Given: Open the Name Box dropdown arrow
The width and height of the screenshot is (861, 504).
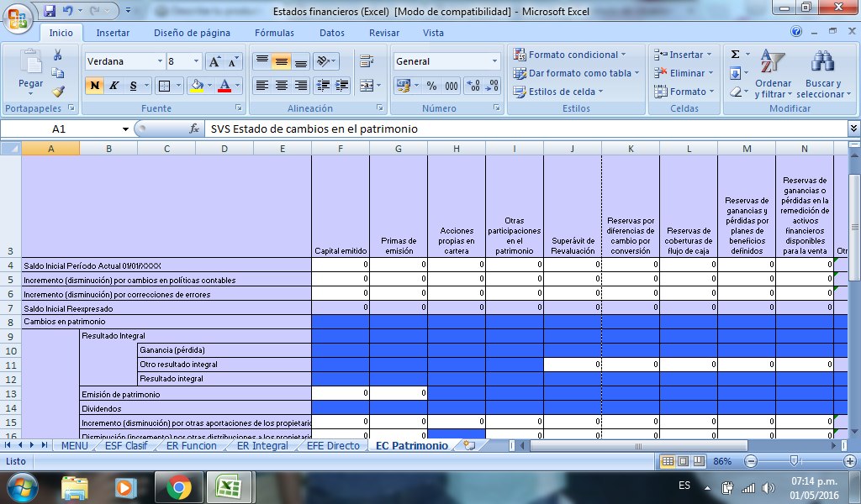Looking at the screenshot, I should (x=125, y=129).
